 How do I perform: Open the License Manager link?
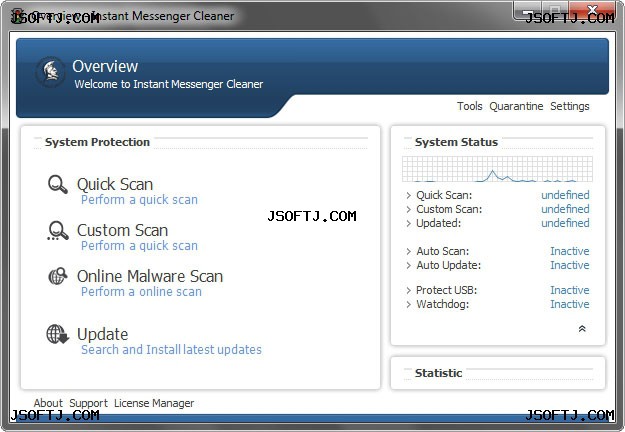154,403
